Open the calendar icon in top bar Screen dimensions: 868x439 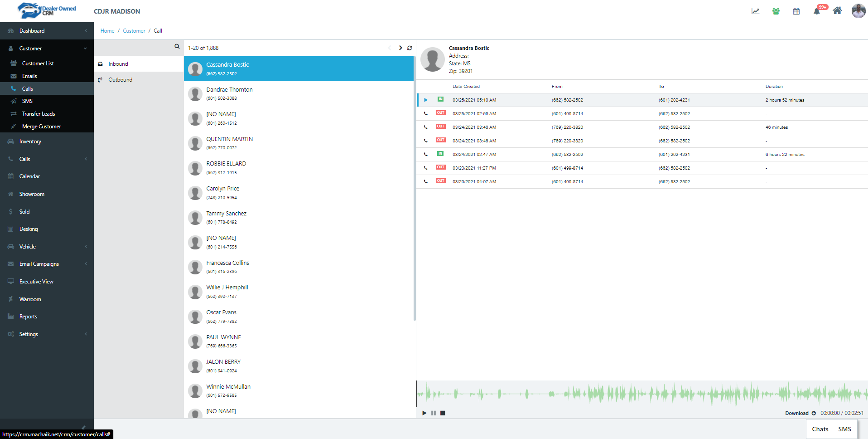[x=796, y=11]
